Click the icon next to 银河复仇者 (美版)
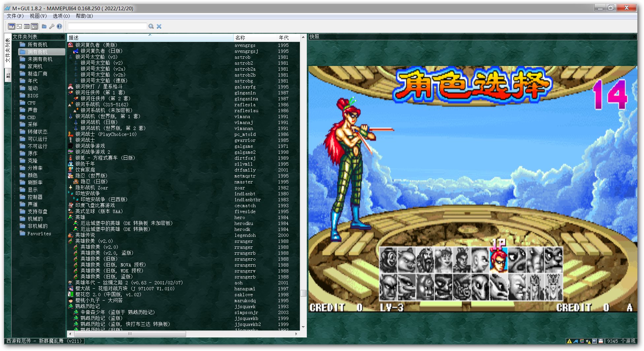Screen dimensions: 644x351 71,45
